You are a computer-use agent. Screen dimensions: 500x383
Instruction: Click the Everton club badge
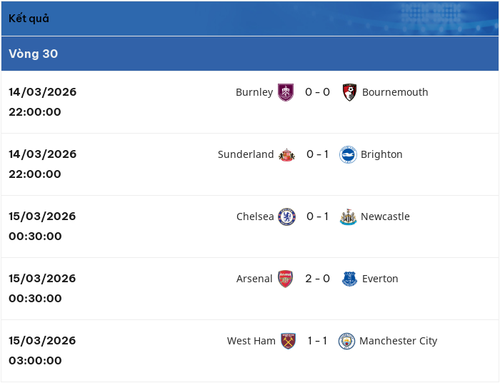(350, 279)
